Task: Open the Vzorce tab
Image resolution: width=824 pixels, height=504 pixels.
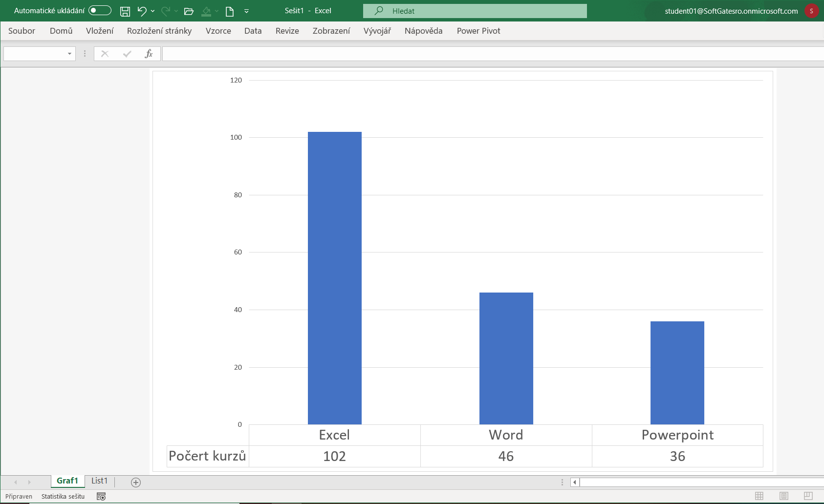Action: [x=218, y=31]
